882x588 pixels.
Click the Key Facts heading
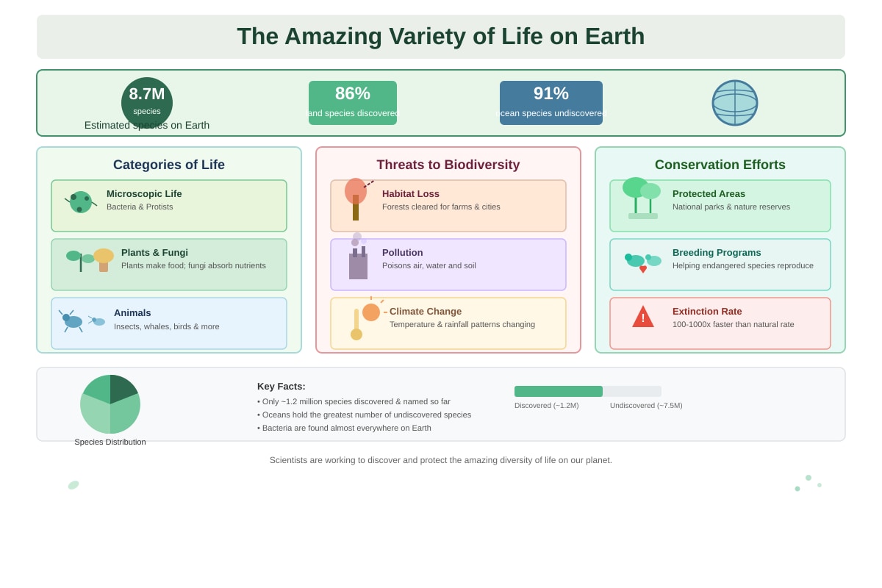pos(282,387)
